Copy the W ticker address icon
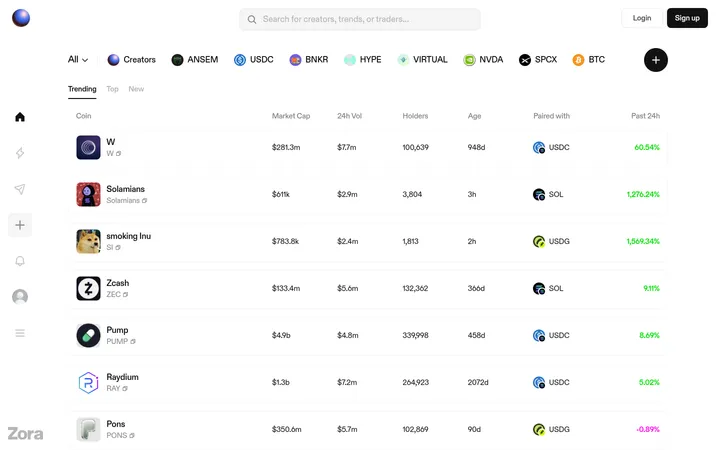720x450 pixels. pos(118,153)
